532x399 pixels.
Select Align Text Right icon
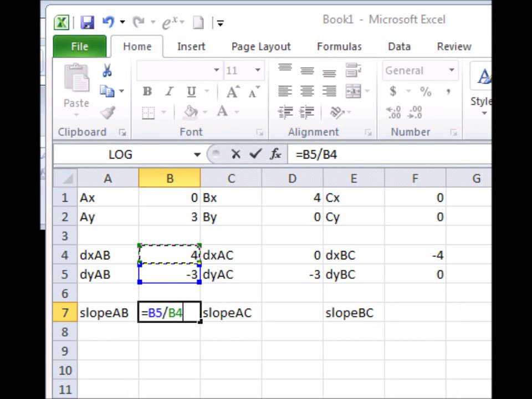pyautogui.click(x=329, y=91)
